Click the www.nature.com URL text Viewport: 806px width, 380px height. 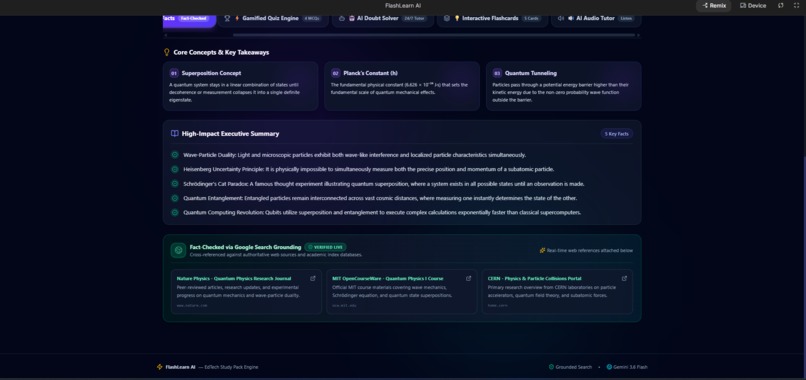(x=192, y=305)
